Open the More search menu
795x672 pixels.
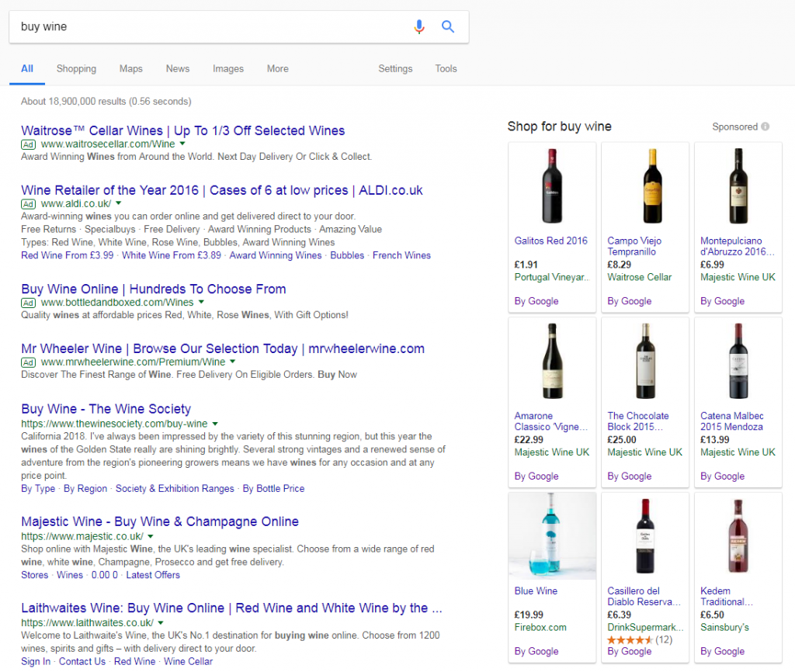(x=278, y=69)
